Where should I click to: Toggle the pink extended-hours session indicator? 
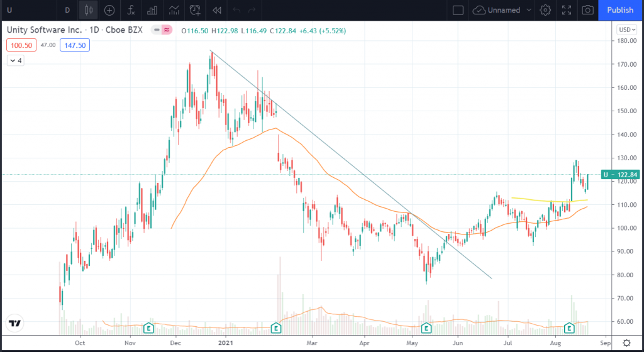point(166,30)
